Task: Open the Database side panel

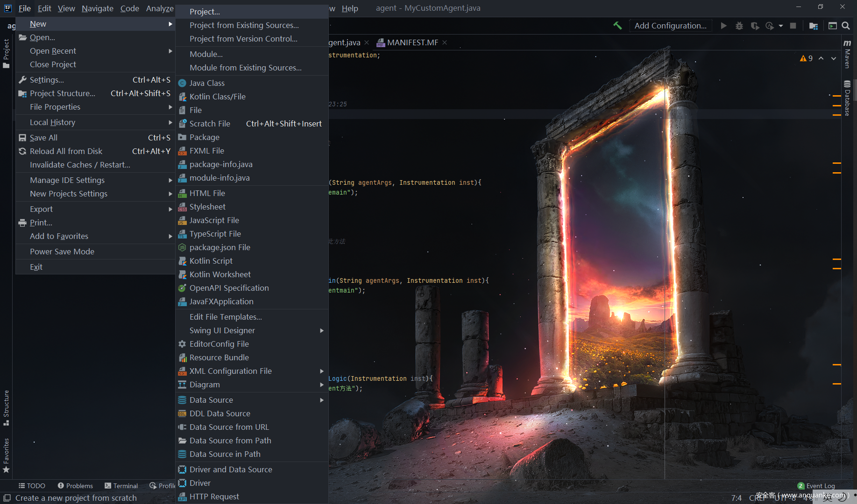Action: [x=847, y=98]
